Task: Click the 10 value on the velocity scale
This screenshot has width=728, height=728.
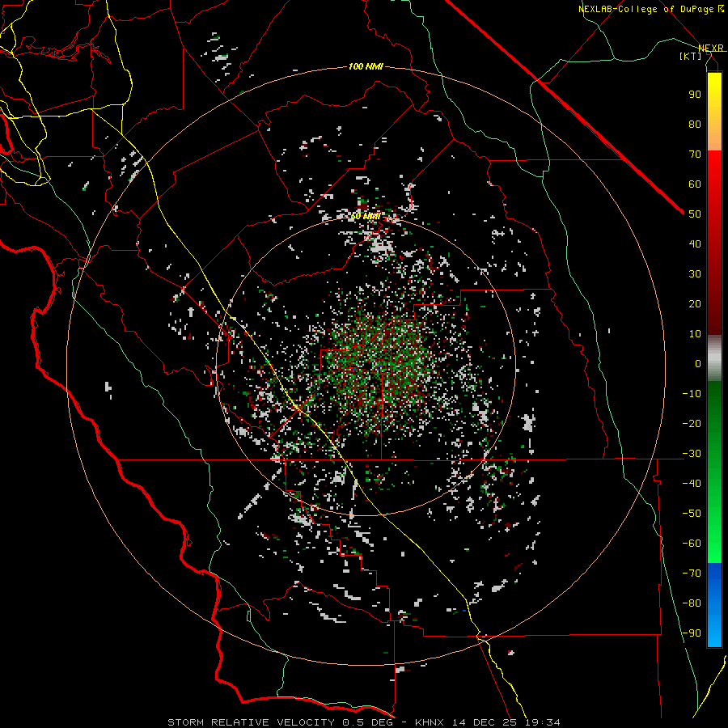Action: pos(695,334)
